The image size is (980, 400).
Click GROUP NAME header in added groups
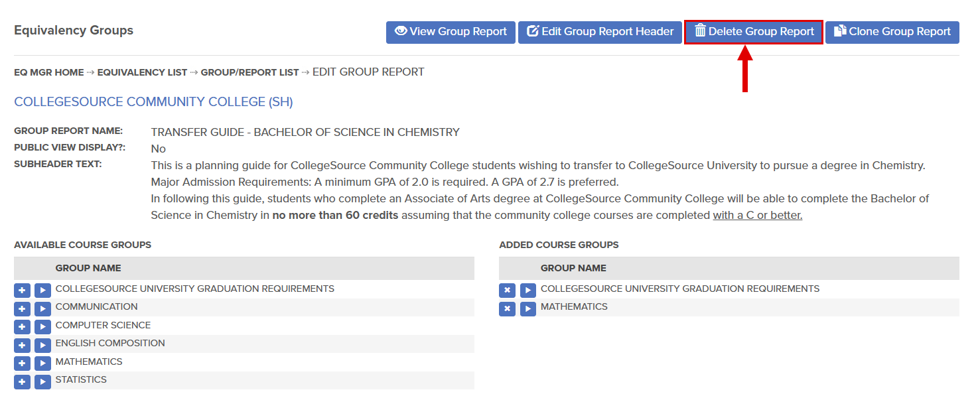(573, 269)
